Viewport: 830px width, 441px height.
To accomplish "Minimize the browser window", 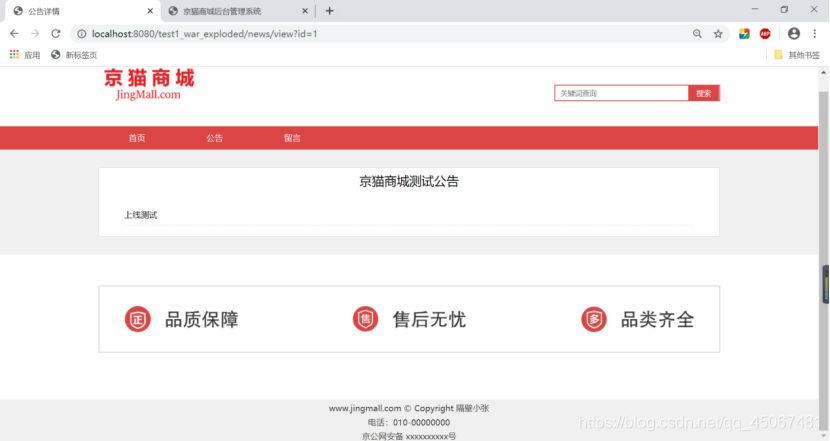I will (755, 10).
